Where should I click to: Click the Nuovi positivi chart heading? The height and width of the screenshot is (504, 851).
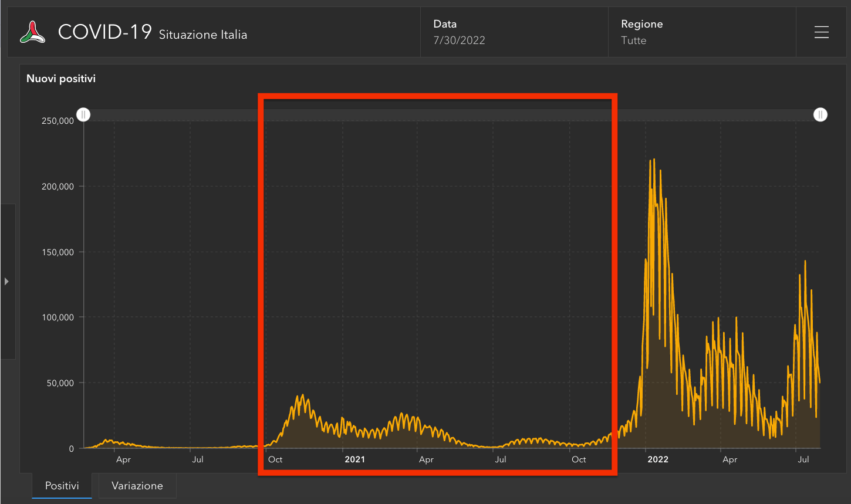61,79
